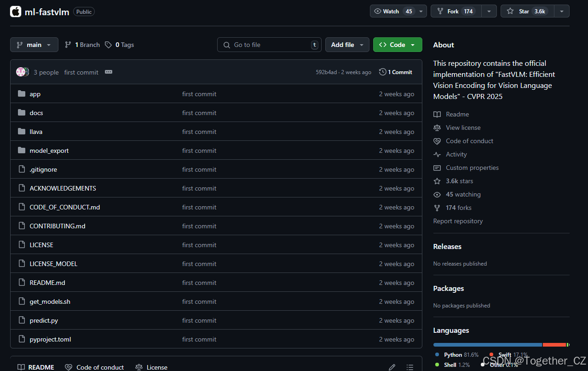Click the ml-fastvlm repository name
The image size is (588, 371).
coord(47,12)
